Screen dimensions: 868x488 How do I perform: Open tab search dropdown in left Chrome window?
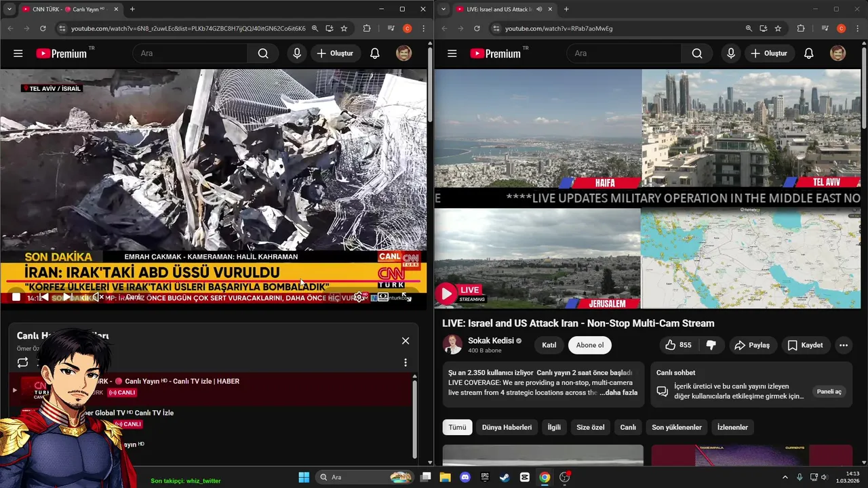pos(9,9)
